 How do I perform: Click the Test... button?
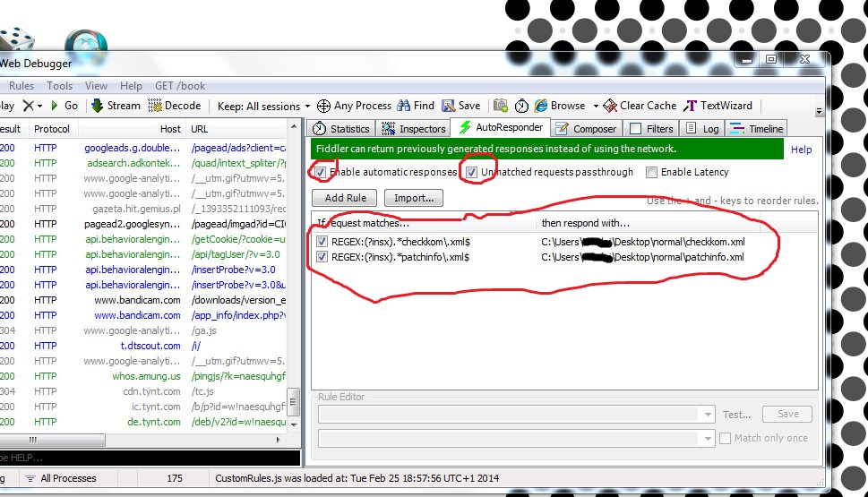pyautogui.click(x=737, y=415)
